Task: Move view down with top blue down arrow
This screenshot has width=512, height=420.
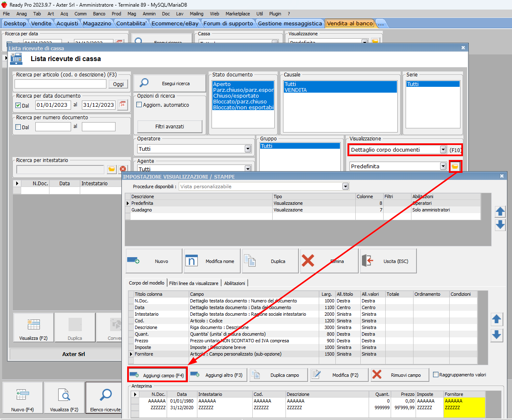Action: coord(500,225)
